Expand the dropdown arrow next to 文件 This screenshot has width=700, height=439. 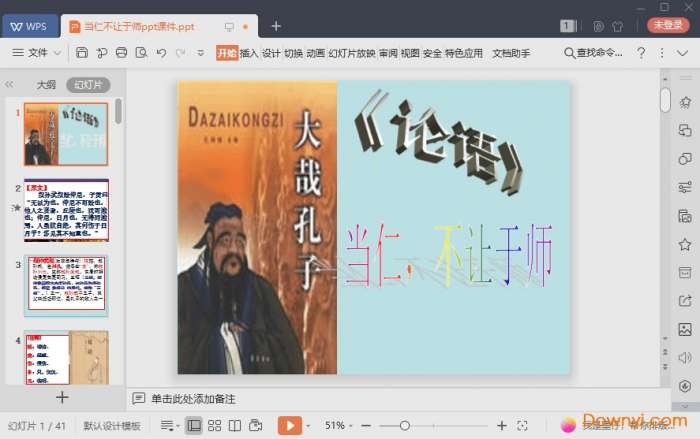[57, 53]
